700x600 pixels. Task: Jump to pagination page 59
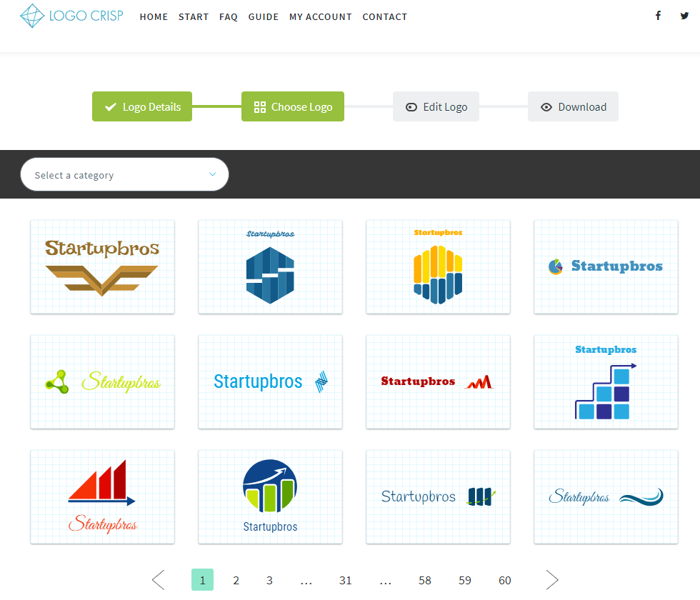[x=465, y=580]
